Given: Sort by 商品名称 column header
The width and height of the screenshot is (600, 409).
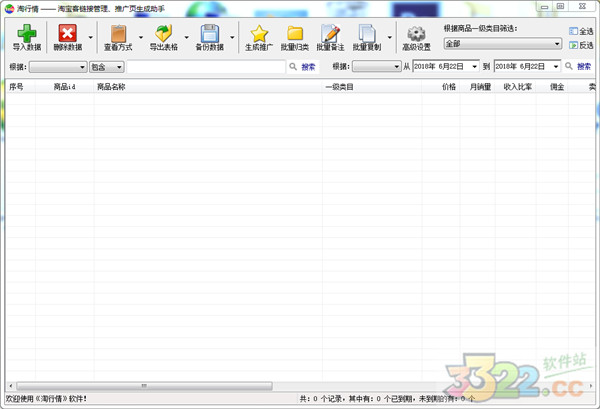Looking at the screenshot, I should tap(111, 87).
